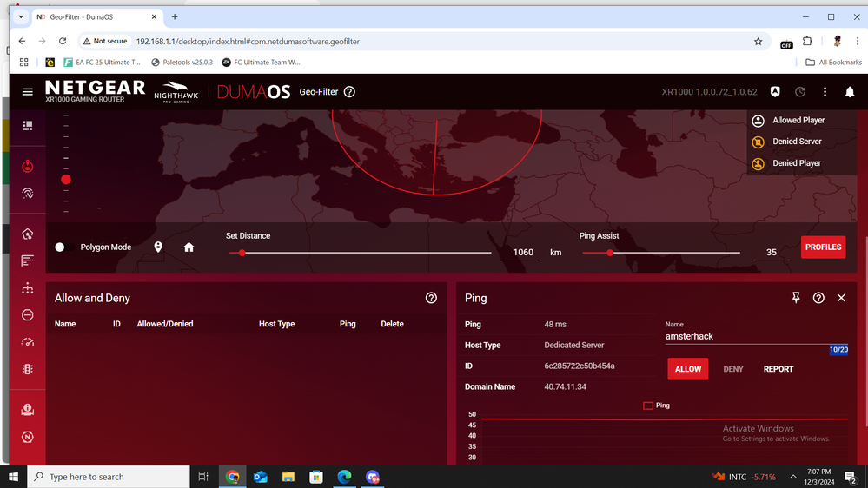Open the help icon in the Ping panel
The width and height of the screenshot is (868, 488).
point(818,298)
